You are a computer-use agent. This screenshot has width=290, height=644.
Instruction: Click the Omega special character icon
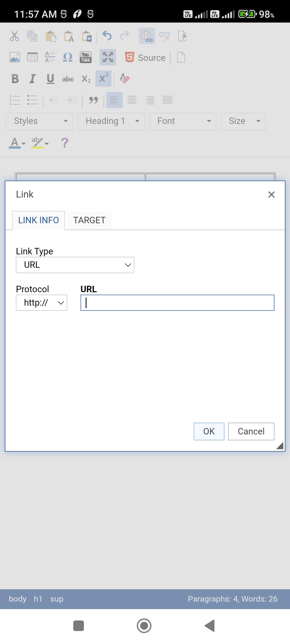(68, 57)
